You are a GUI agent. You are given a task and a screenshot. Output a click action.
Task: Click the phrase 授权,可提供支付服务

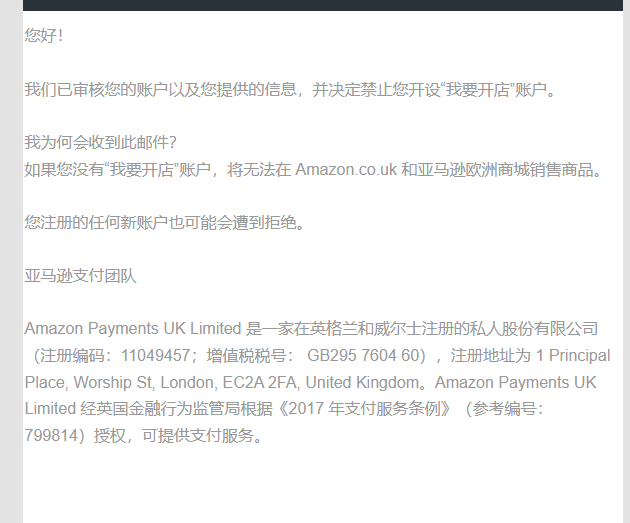pyautogui.click(x=178, y=435)
